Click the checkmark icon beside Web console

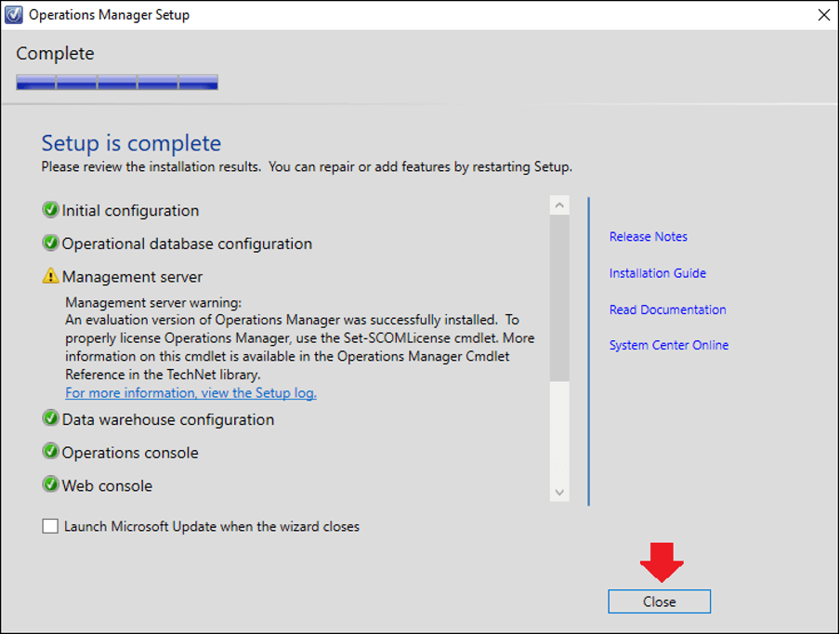[49, 485]
